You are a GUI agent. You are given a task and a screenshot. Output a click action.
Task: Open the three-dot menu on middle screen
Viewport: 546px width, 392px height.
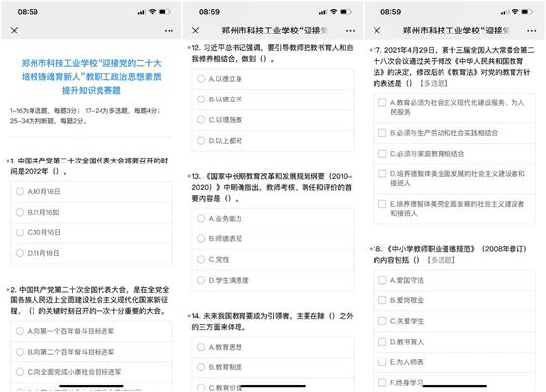click(350, 31)
